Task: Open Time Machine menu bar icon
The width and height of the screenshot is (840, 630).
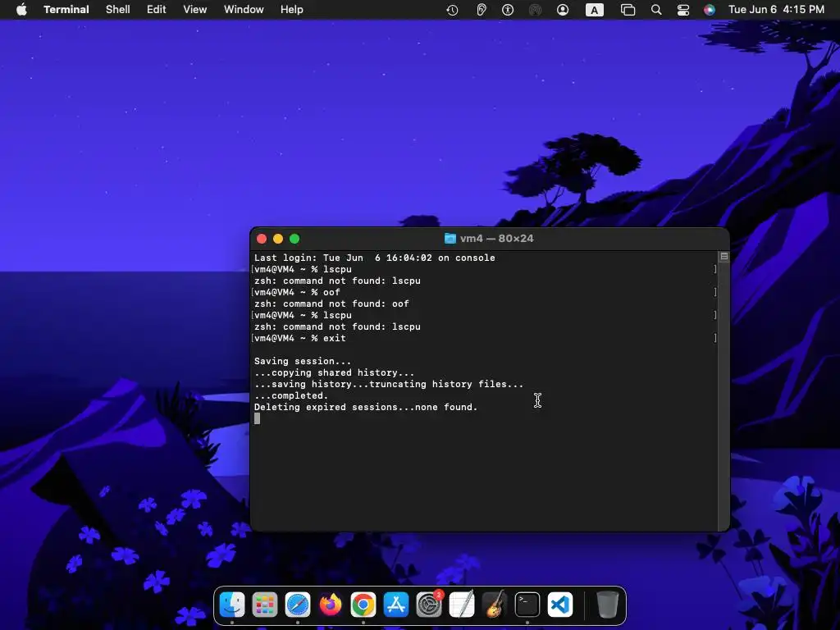Action: coord(452,10)
